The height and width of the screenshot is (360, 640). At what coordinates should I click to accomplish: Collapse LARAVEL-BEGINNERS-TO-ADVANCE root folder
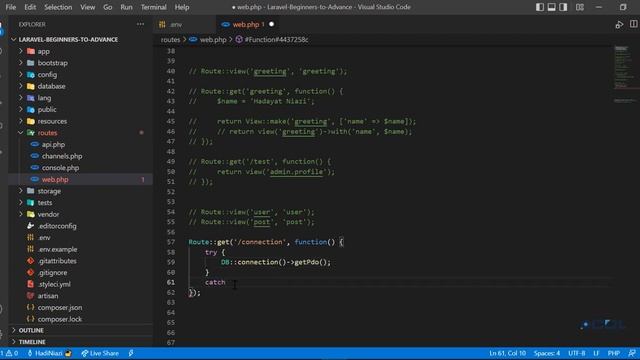(x=68, y=40)
